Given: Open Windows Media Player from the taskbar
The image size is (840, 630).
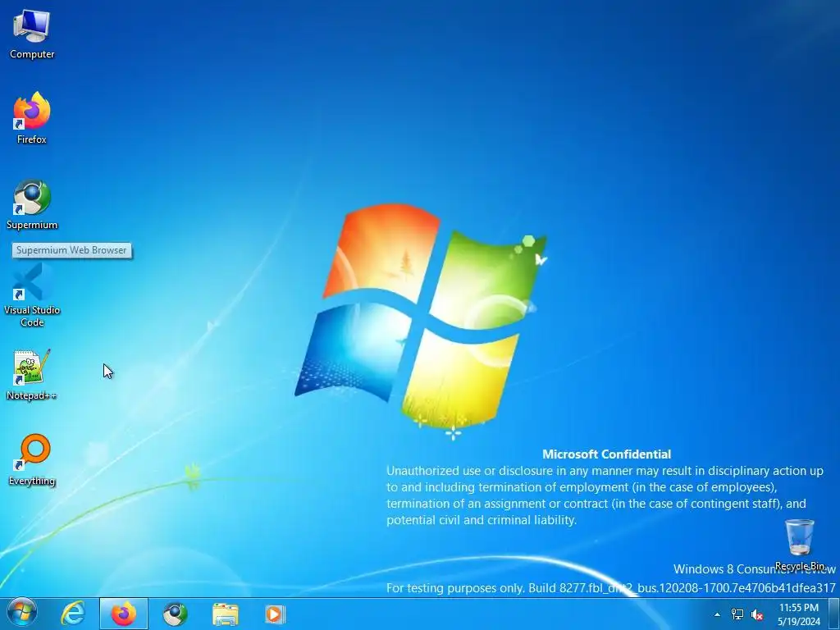Looking at the screenshot, I should pyautogui.click(x=276, y=614).
